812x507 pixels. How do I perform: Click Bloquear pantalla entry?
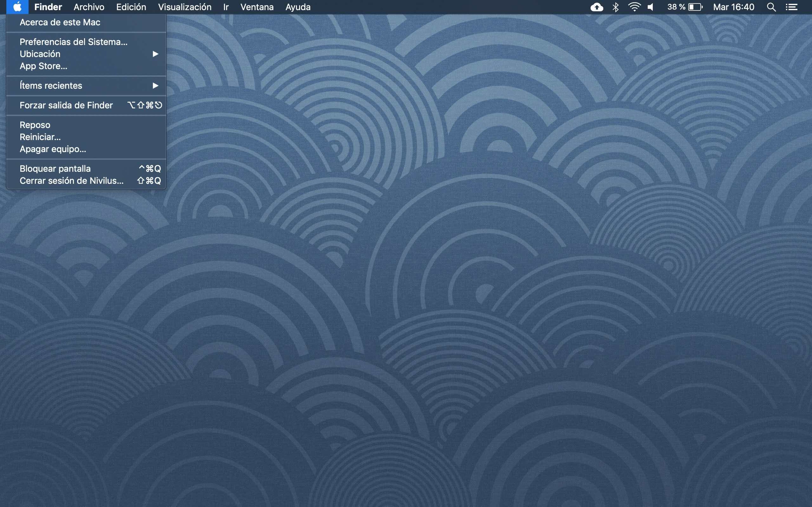click(55, 169)
